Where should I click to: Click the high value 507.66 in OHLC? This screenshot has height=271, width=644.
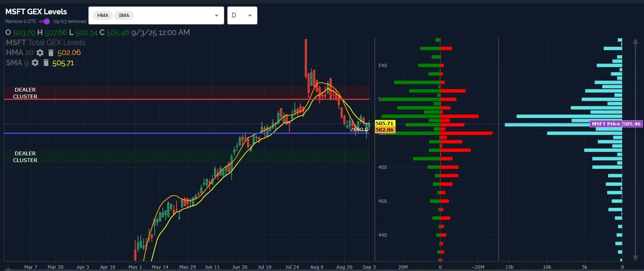click(x=56, y=33)
